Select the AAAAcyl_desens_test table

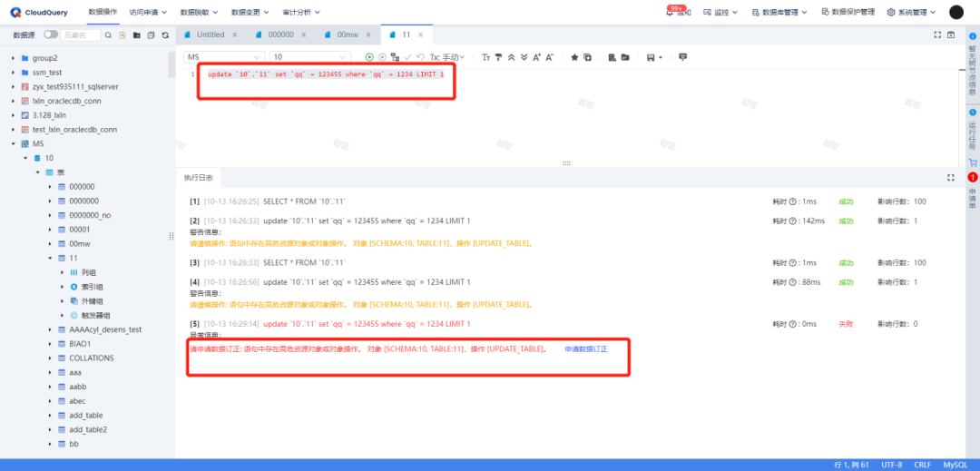coord(103,329)
